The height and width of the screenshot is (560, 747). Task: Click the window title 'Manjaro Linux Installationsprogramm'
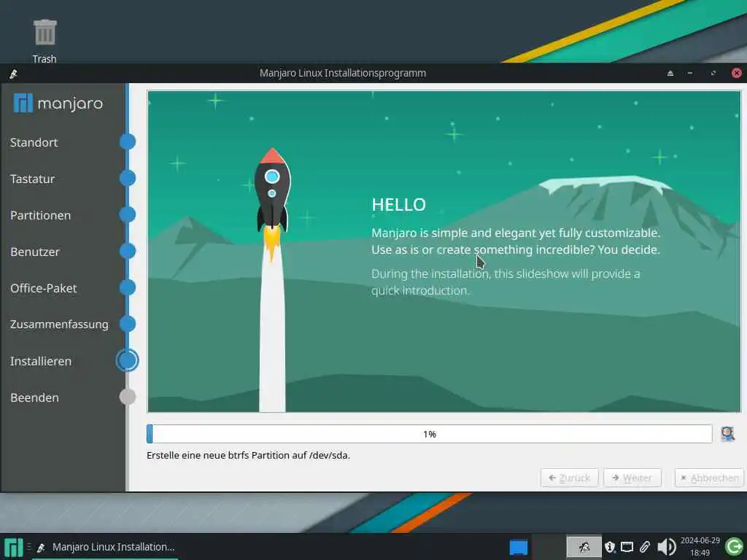(x=343, y=74)
